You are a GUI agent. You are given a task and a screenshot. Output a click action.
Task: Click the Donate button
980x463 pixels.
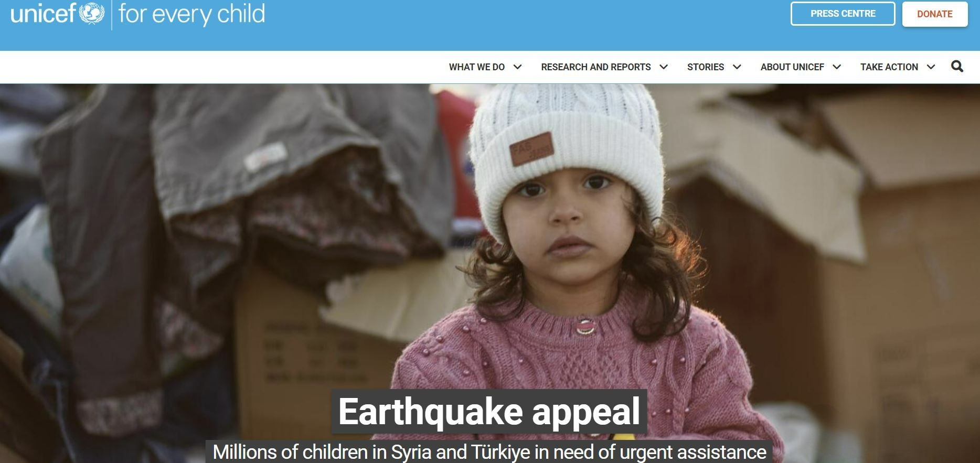[x=935, y=14]
